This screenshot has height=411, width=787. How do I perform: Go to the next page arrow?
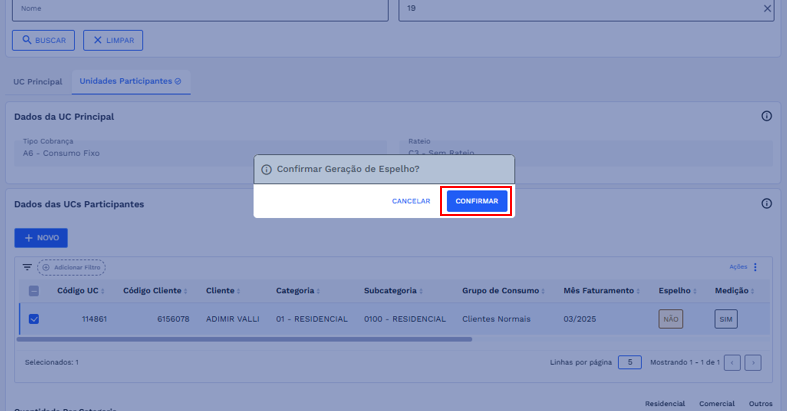pos(753,362)
